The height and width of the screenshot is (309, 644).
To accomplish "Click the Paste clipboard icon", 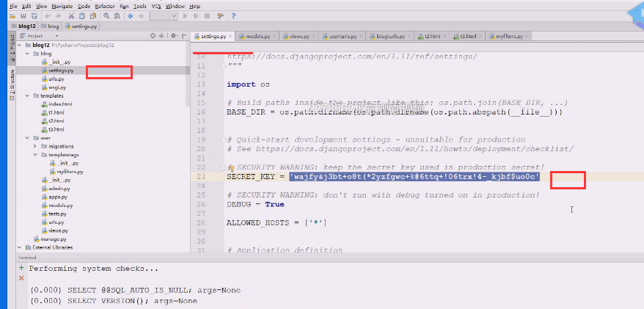I will click(x=93, y=16).
